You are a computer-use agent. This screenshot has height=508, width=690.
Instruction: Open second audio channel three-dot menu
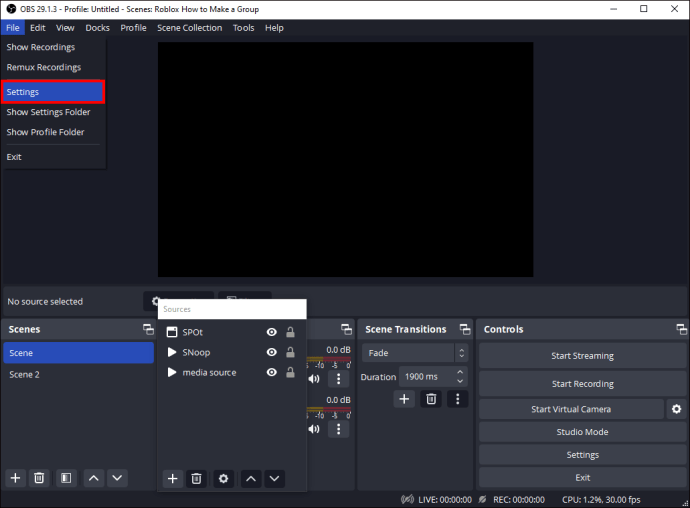338,429
